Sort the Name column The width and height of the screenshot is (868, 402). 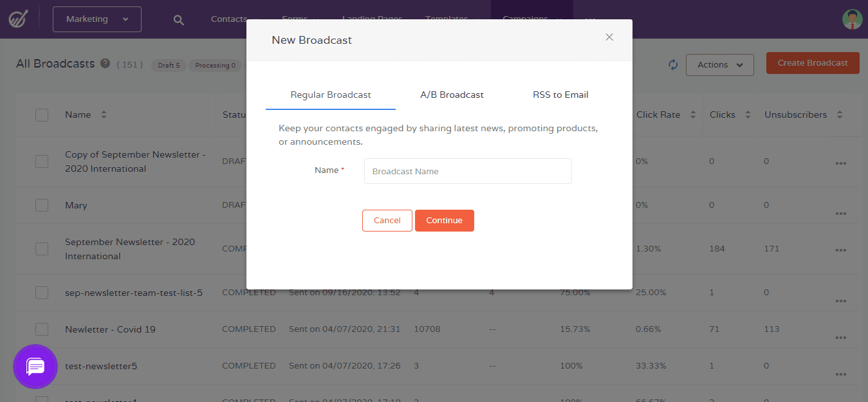[103, 114]
